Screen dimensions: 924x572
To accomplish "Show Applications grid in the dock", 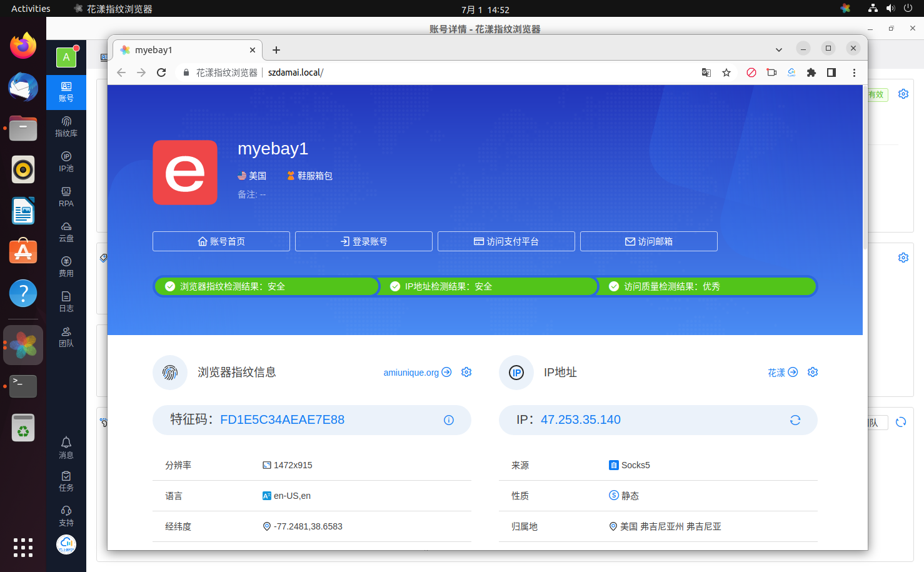I will pos(23,548).
